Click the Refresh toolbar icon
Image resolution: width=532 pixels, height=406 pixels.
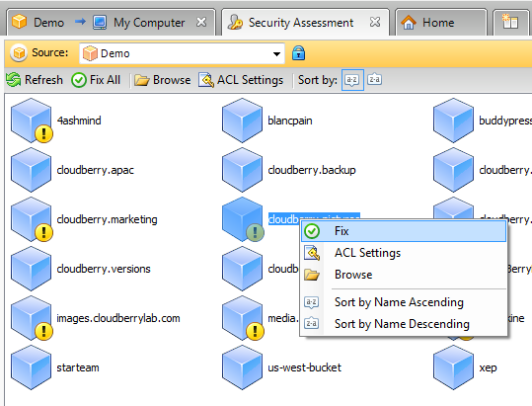(35, 80)
